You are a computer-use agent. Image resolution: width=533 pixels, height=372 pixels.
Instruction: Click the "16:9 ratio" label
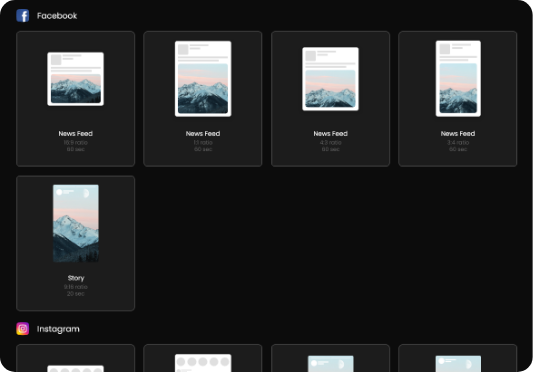click(75, 142)
